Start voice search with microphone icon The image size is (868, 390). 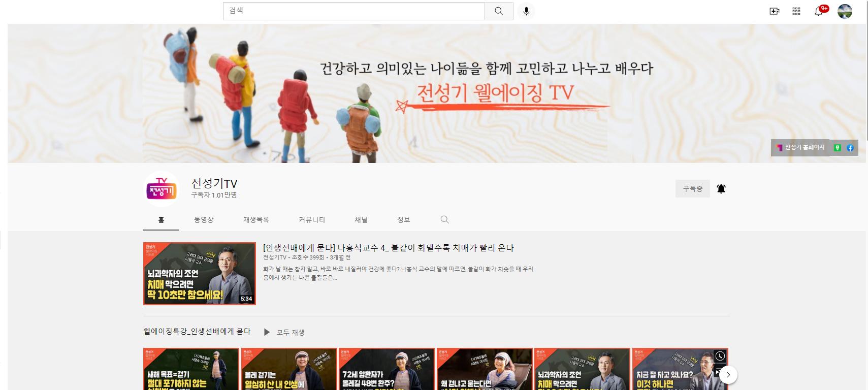pos(526,11)
